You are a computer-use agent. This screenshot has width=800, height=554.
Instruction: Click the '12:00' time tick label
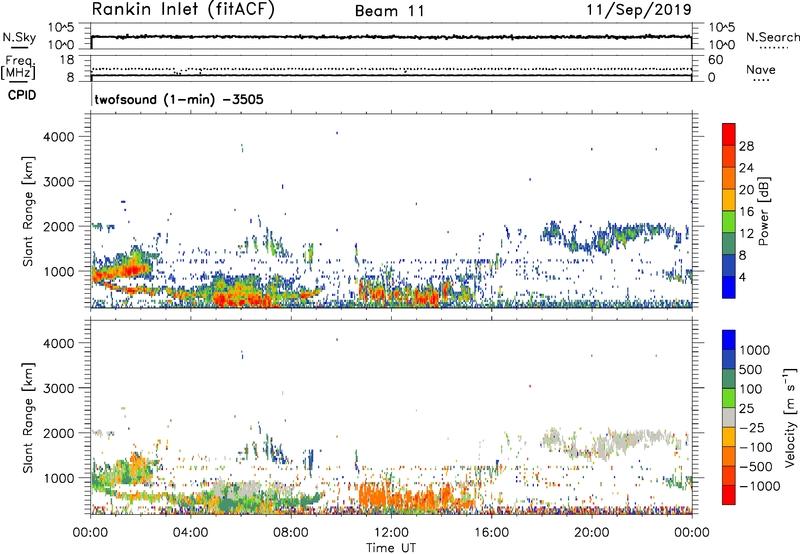click(x=391, y=533)
